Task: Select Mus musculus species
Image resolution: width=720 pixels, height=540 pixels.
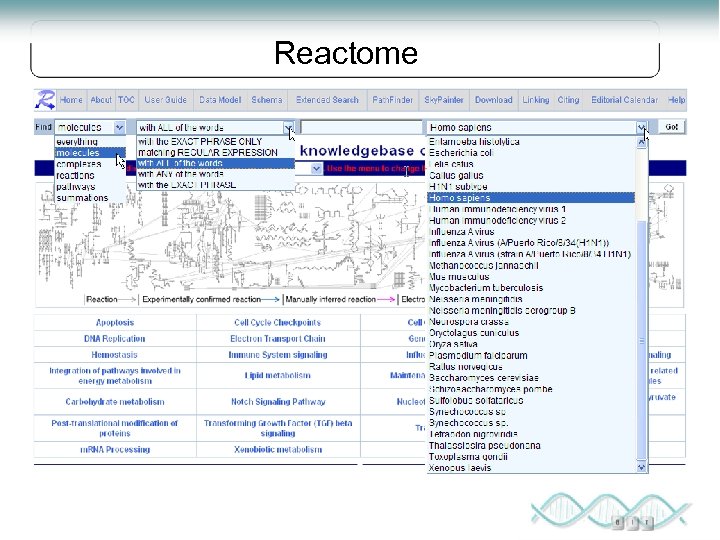Action: tap(531, 276)
